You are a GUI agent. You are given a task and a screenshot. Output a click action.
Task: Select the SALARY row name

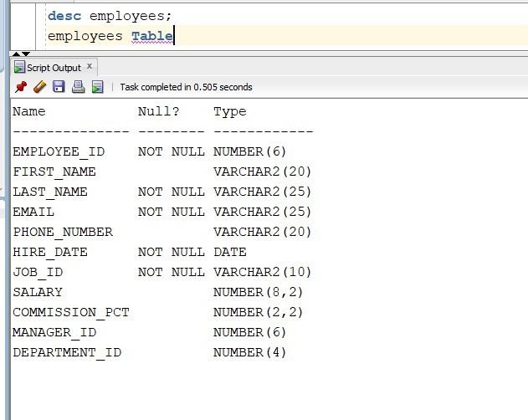tap(38, 292)
